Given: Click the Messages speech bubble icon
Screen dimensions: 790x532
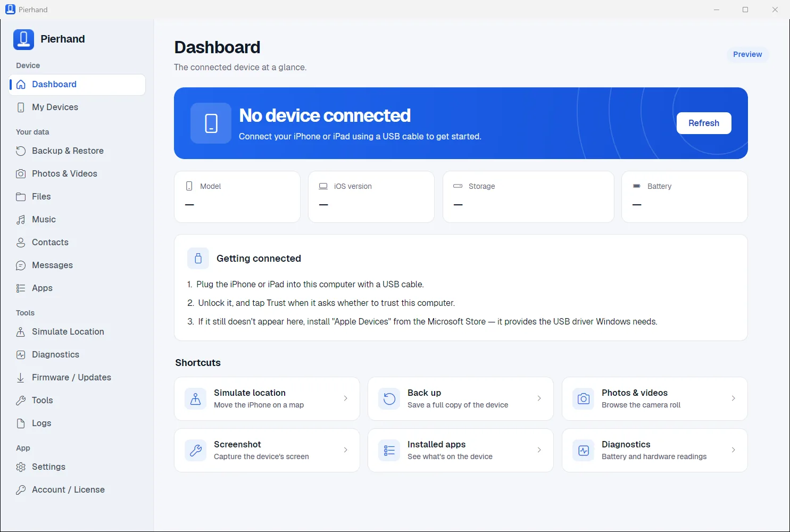Looking at the screenshot, I should 21,265.
